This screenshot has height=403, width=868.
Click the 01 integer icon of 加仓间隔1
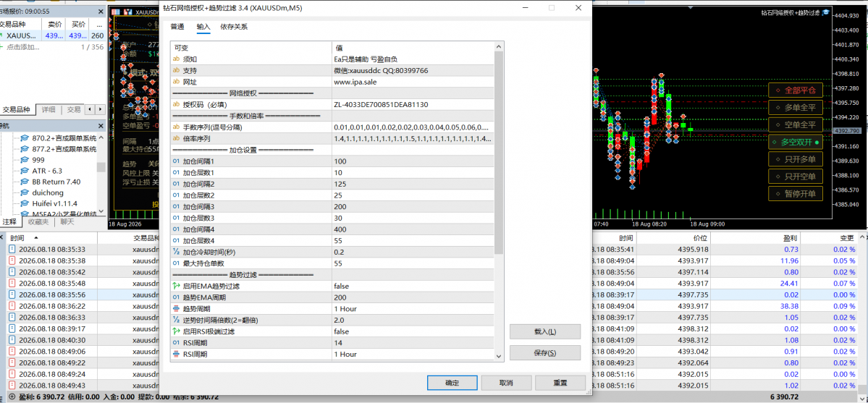click(177, 161)
